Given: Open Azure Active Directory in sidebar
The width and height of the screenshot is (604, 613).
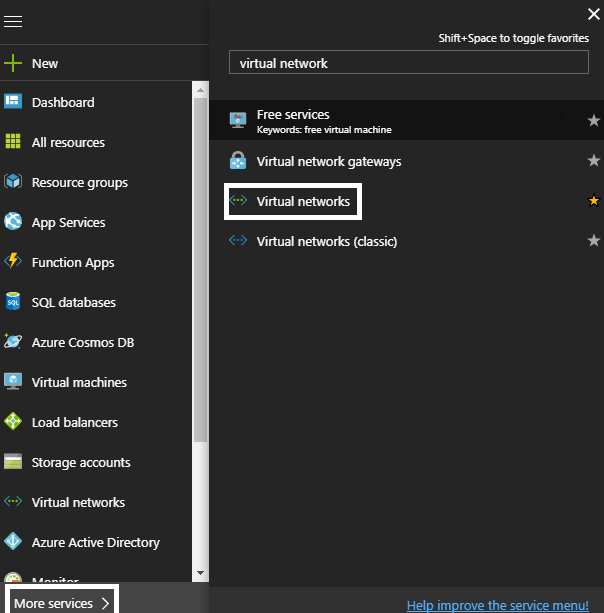Looking at the screenshot, I should (95, 542).
